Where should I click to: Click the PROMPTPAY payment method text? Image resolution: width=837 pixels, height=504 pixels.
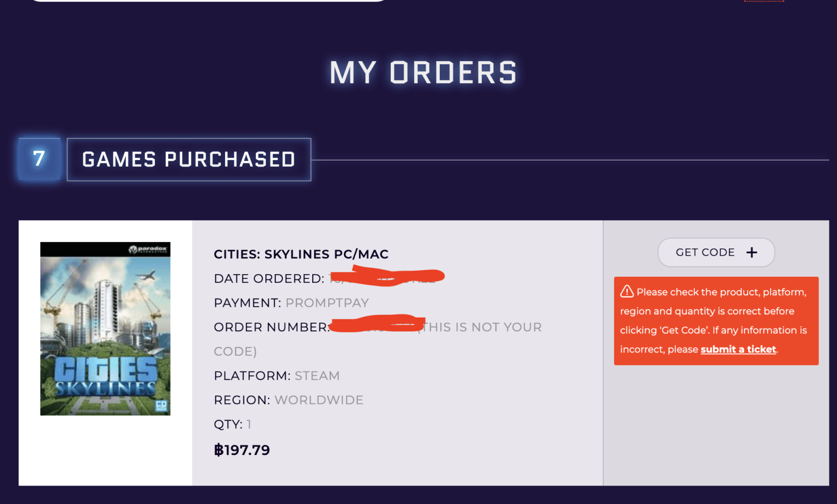[x=327, y=303]
